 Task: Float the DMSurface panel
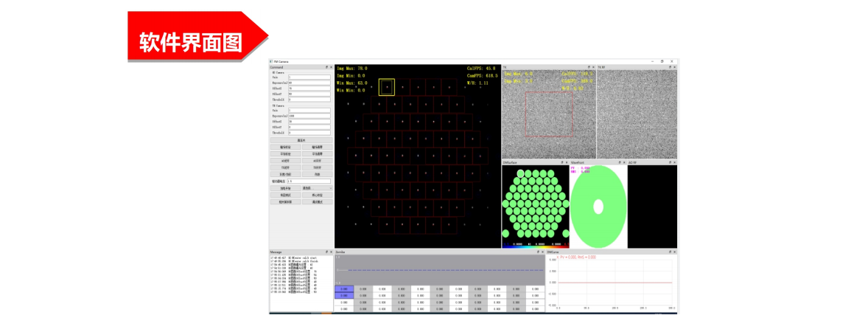click(562, 162)
